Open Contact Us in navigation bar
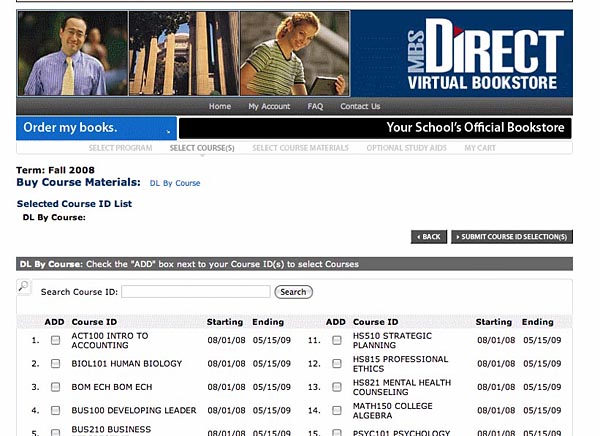Image resolution: width=600 pixels, height=436 pixels. (x=360, y=106)
